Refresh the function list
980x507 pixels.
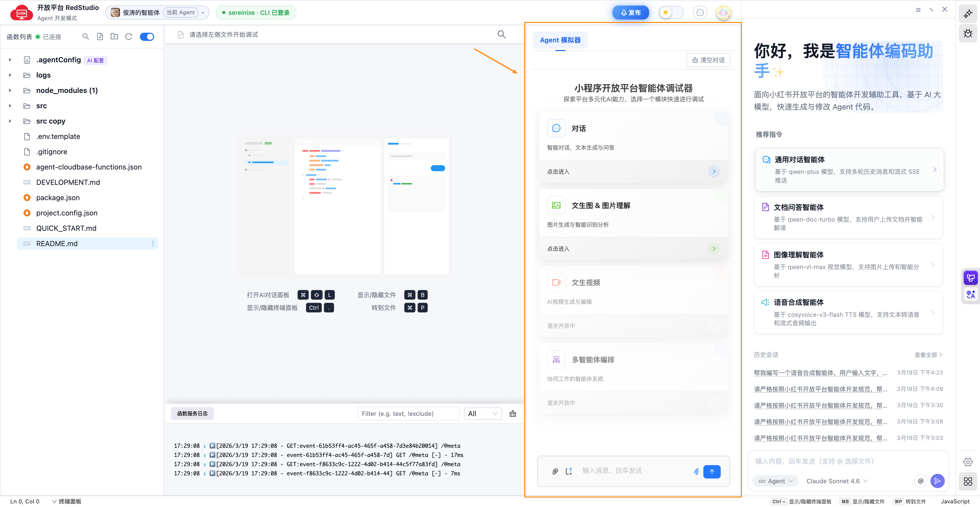(x=129, y=37)
